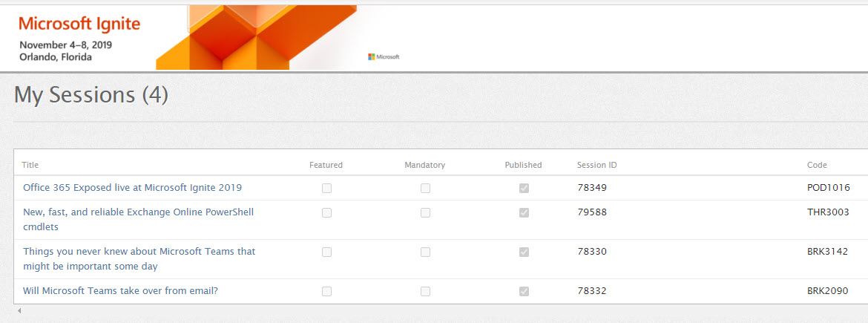Viewport: 868px width, 323px height.
Task: Toggle Published checkbox for 'Things you never knew' row
Action: click(x=524, y=252)
